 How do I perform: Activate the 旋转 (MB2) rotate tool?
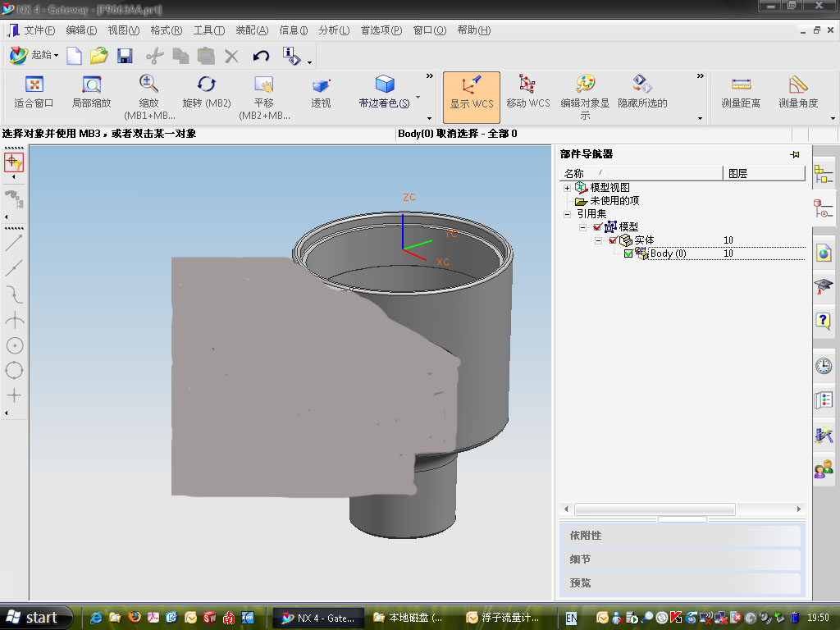[206, 92]
